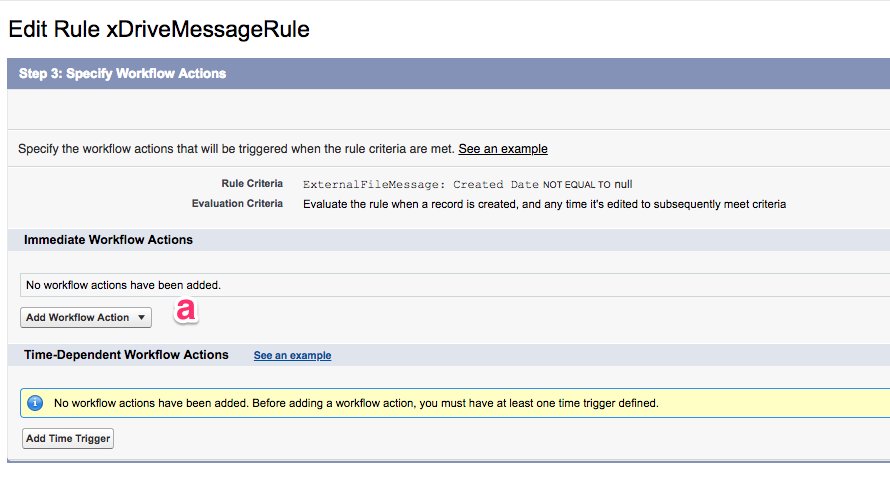Click the Immediate Workflow Actions section heading

click(108, 240)
